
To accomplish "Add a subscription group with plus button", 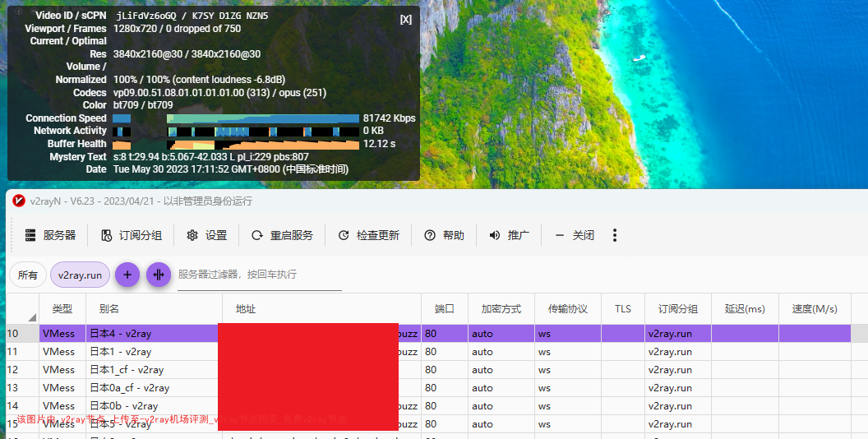I will (x=127, y=275).
